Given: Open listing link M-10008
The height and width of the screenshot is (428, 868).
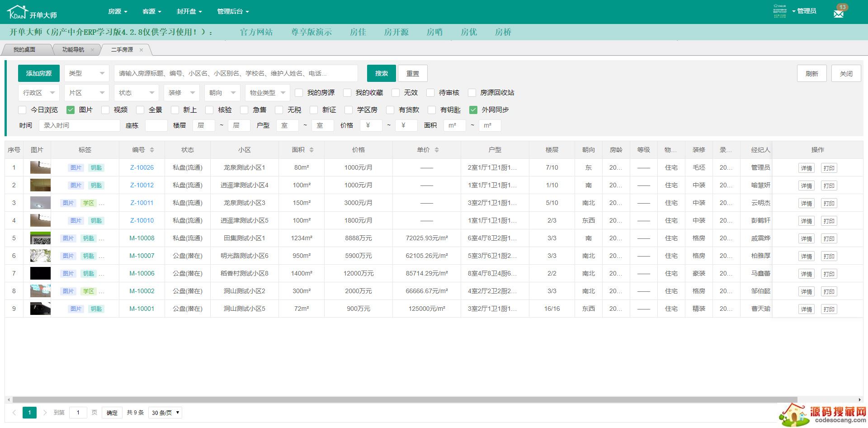Looking at the screenshot, I should [142, 238].
